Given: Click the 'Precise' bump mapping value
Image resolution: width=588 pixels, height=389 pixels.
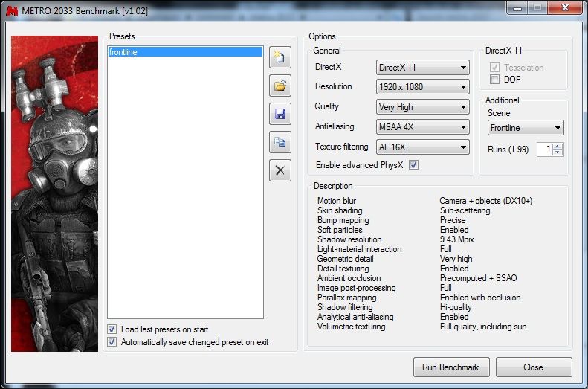Looking at the screenshot, I should point(453,220).
